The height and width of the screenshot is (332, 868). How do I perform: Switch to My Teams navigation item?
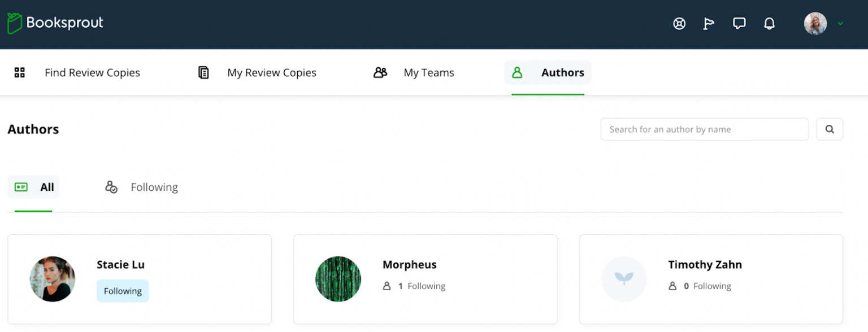[428, 72]
